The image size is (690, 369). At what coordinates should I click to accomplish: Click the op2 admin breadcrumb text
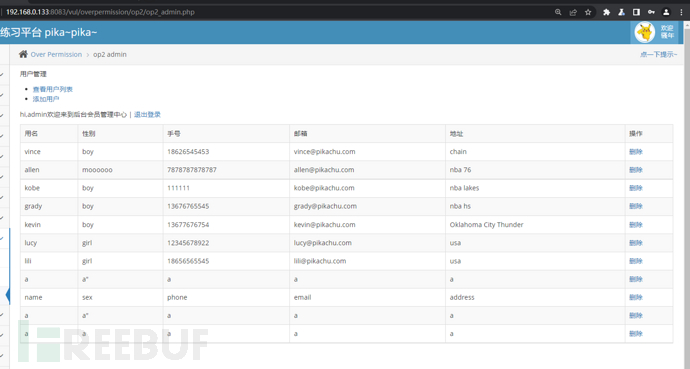tap(110, 55)
